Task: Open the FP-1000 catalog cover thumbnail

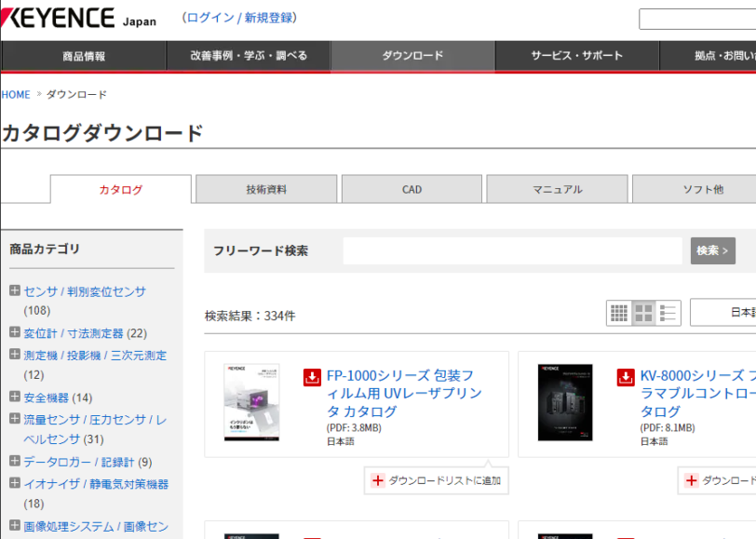Action: tap(251, 402)
